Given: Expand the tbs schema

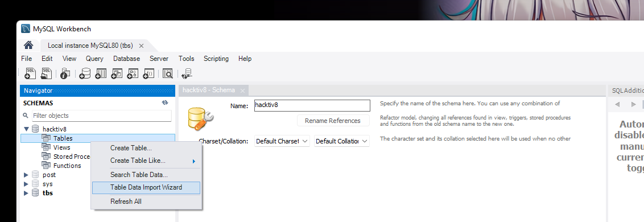Looking at the screenshot, I should click(x=26, y=193).
